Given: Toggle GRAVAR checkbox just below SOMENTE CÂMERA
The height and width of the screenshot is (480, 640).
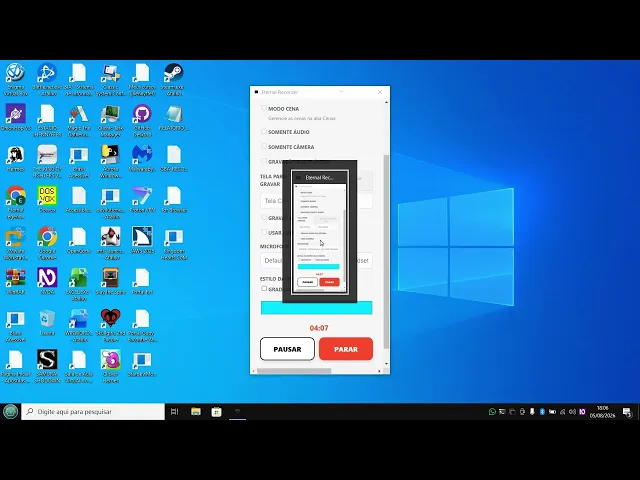Looking at the screenshot, I should coord(264,161).
